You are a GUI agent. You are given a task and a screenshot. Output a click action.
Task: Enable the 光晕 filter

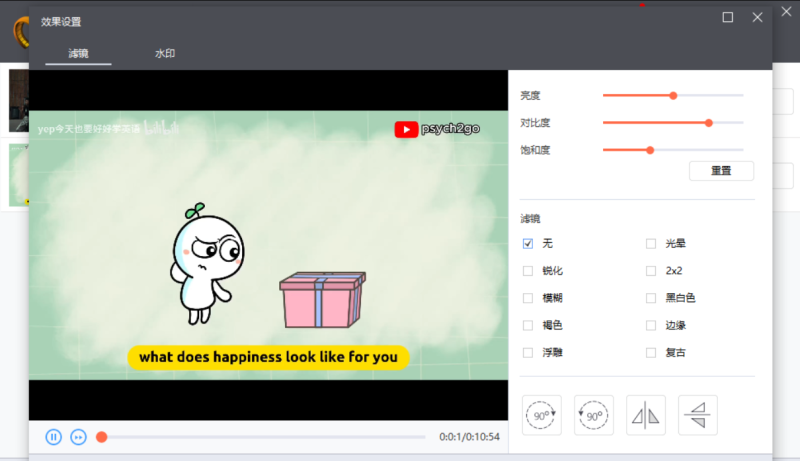coord(651,244)
